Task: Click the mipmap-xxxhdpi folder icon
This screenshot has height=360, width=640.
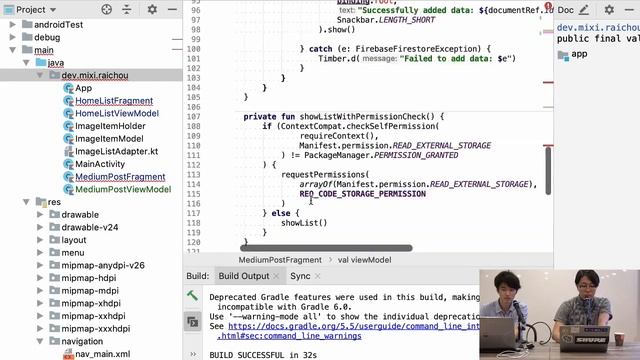Action: click(55, 328)
